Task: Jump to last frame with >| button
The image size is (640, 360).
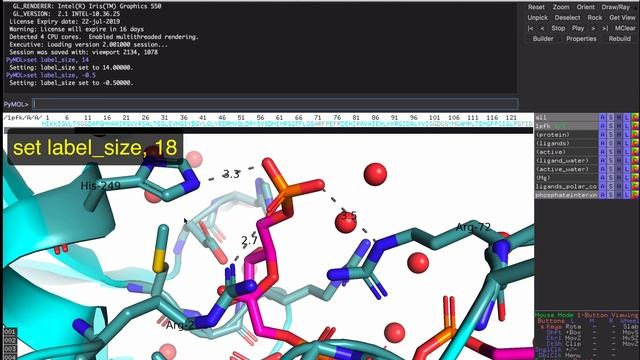Action: pos(605,28)
